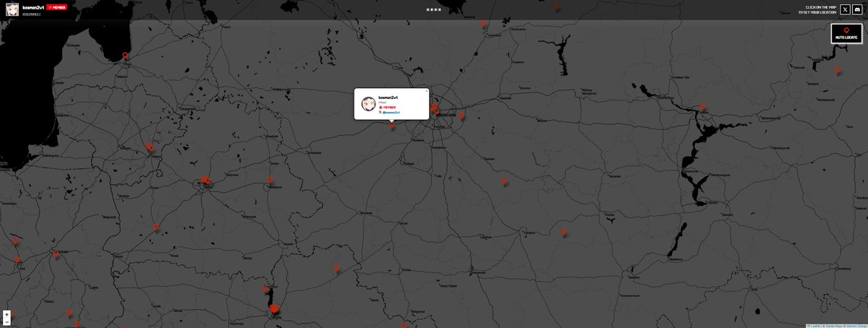The width and height of the screenshot is (868, 328).
Task: Click the MEMBER label in popup
Action: point(389,107)
